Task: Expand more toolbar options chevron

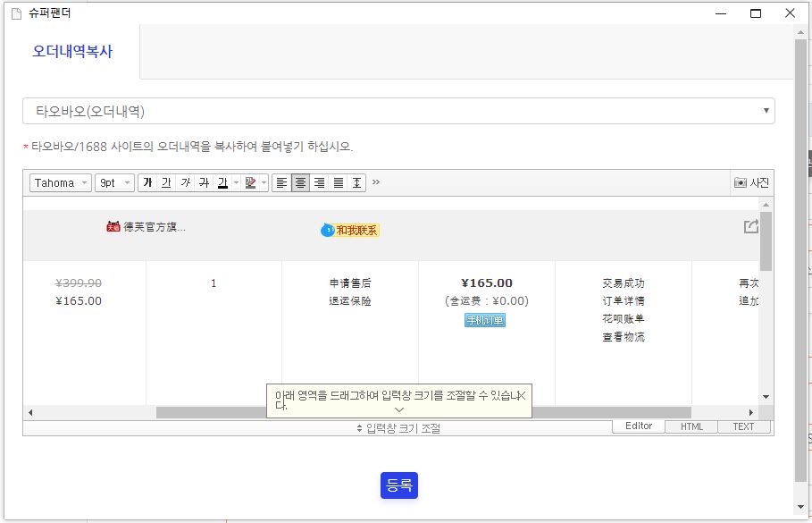Action: 376,182
